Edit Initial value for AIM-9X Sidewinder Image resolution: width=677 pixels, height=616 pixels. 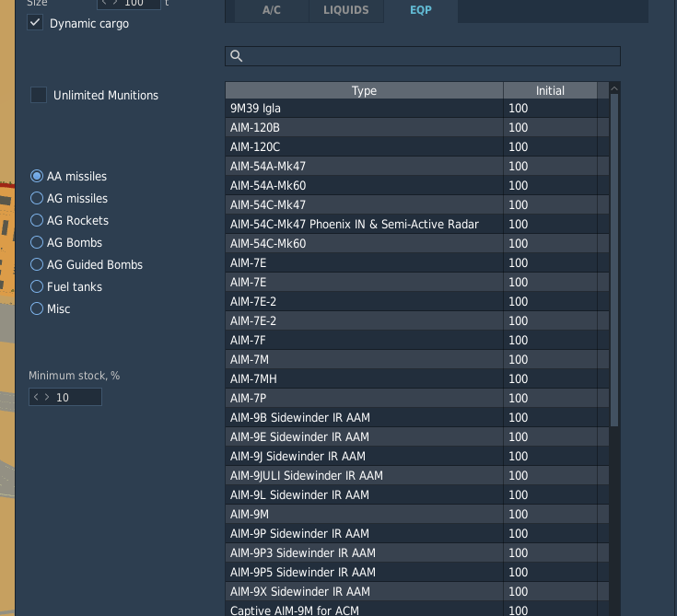coord(551,591)
